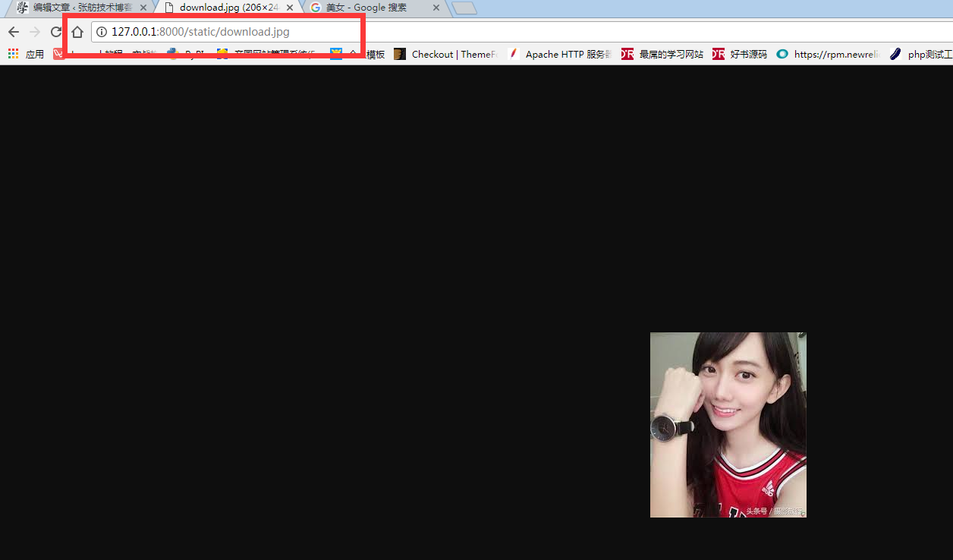Click the browser back arrow
The height and width of the screenshot is (560, 953).
coord(13,32)
